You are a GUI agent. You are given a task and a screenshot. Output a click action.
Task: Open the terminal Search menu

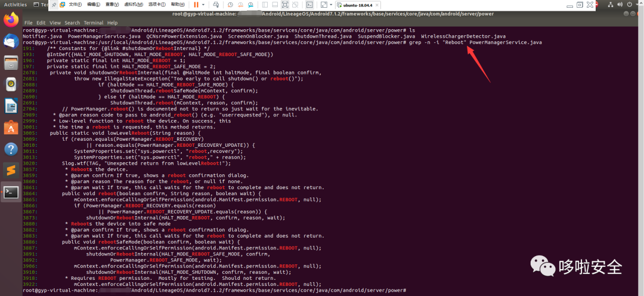tap(72, 23)
